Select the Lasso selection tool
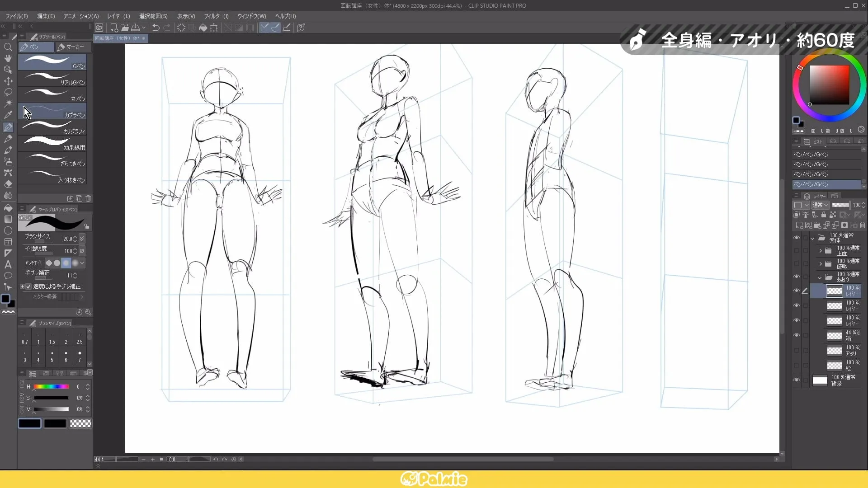The image size is (868, 488). [8, 92]
